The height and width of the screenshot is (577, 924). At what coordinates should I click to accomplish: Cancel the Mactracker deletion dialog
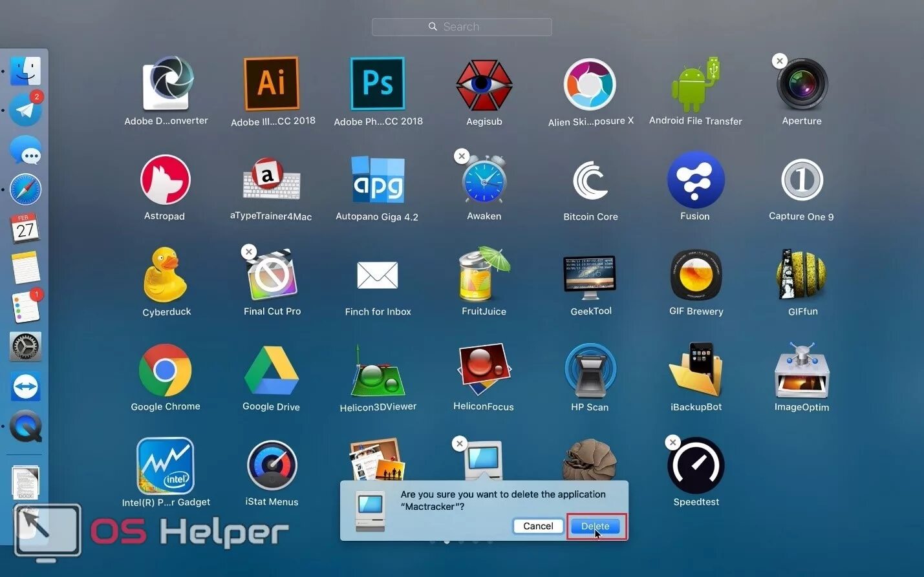coord(538,526)
